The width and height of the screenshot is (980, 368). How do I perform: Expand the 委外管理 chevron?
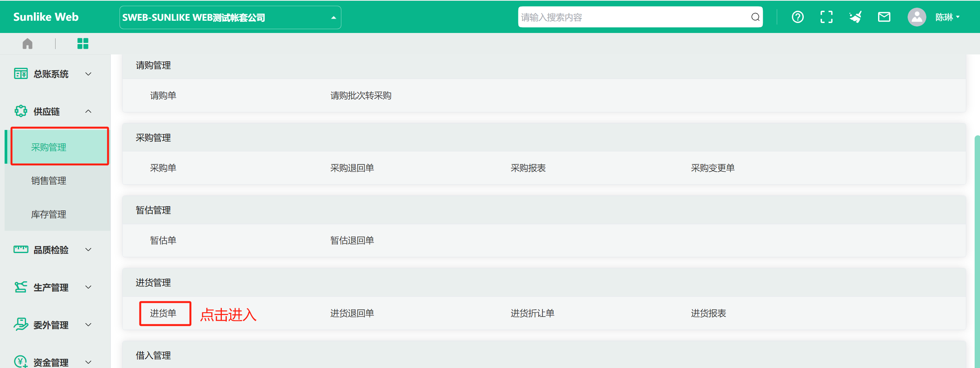(88, 325)
